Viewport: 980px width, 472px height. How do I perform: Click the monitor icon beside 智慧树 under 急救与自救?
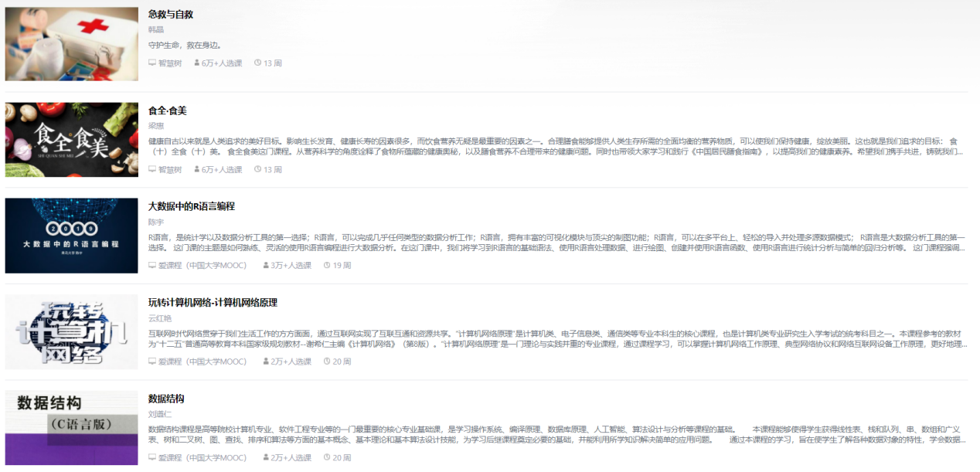click(x=152, y=63)
